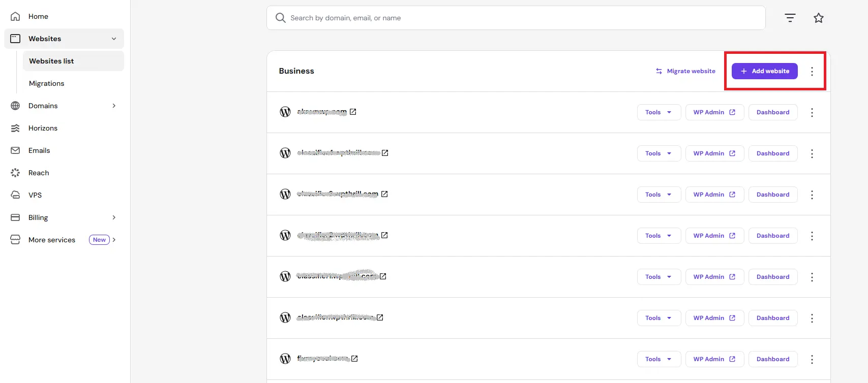Click the star icon top right

pyautogui.click(x=819, y=17)
